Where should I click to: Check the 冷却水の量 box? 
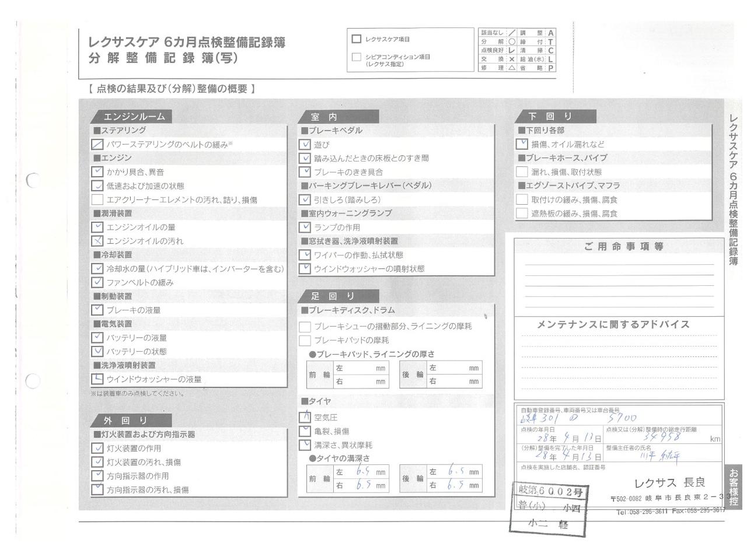tap(97, 269)
